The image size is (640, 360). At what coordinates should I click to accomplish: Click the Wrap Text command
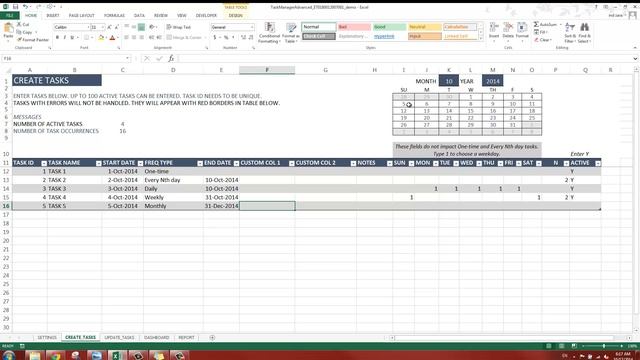pos(178,27)
